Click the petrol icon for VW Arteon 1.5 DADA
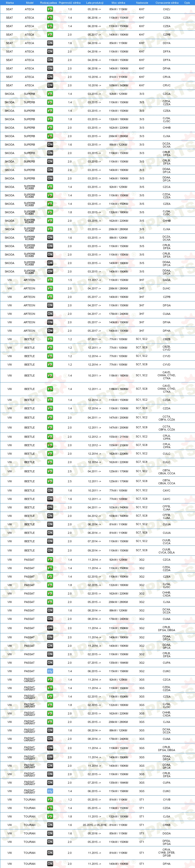The width and height of the screenshot is (195, 868). click(x=50, y=280)
